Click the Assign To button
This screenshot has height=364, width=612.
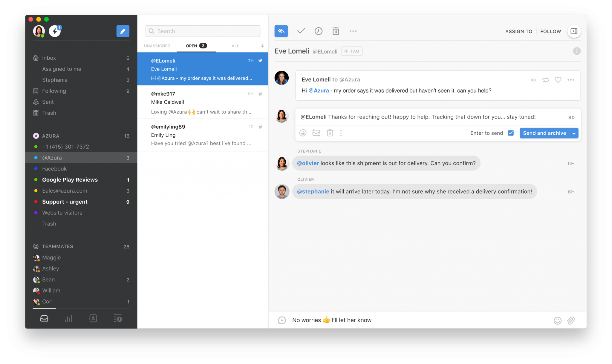(x=518, y=31)
